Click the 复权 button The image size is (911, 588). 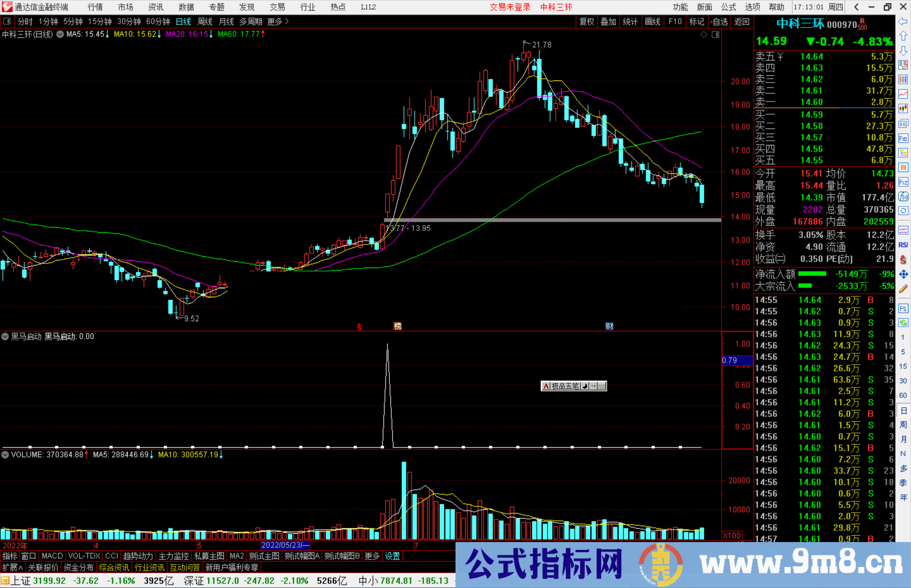pyautogui.click(x=587, y=21)
